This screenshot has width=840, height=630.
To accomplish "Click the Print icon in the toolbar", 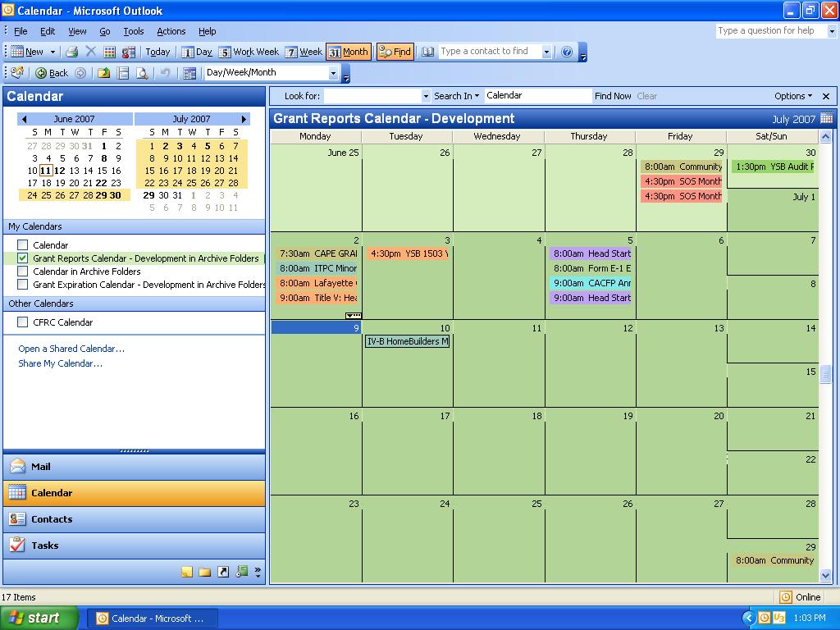I will [x=72, y=52].
